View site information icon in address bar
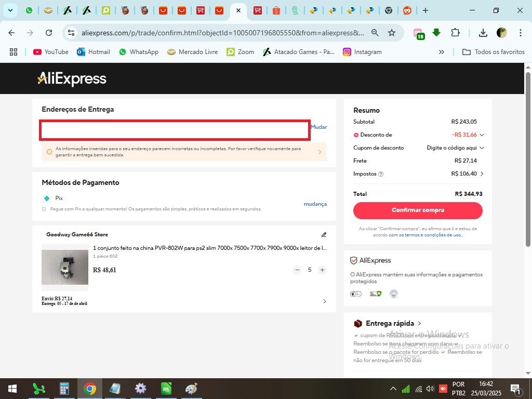This screenshot has height=399, width=532. 71,33
